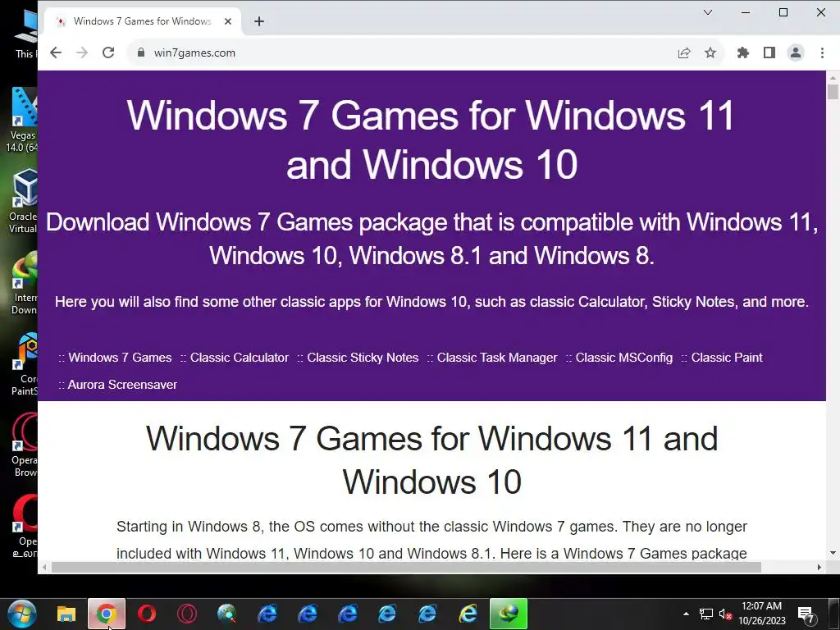This screenshot has height=630, width=840.
Task: Close the Windows 7 Games tab
Action: point(228,21)
